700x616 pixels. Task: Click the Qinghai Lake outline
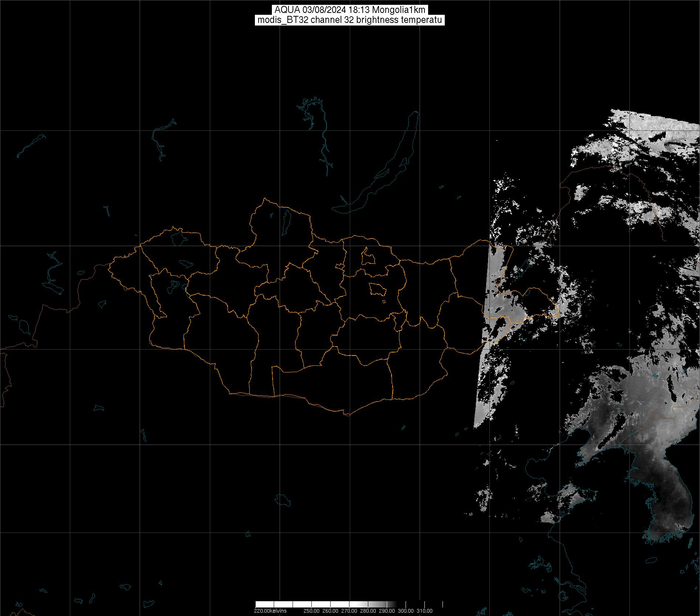tap(283, 500)
